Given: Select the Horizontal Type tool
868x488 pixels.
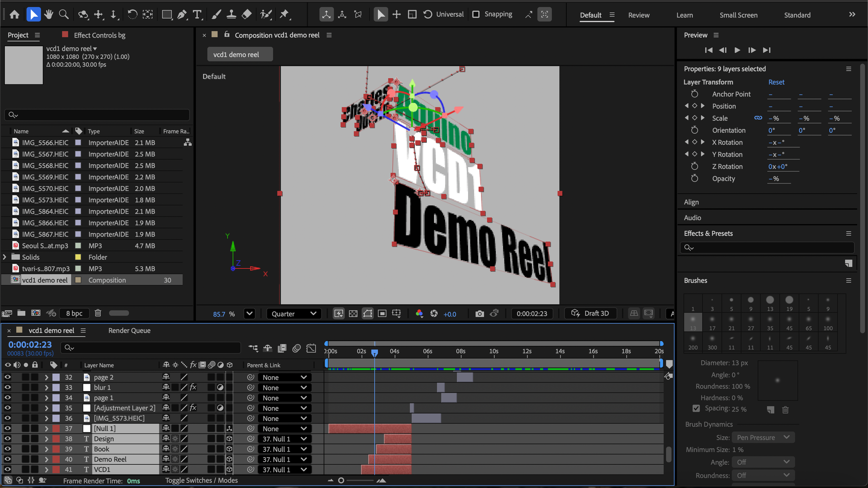Looking at the screenshot, I should (x=197, y=15).
